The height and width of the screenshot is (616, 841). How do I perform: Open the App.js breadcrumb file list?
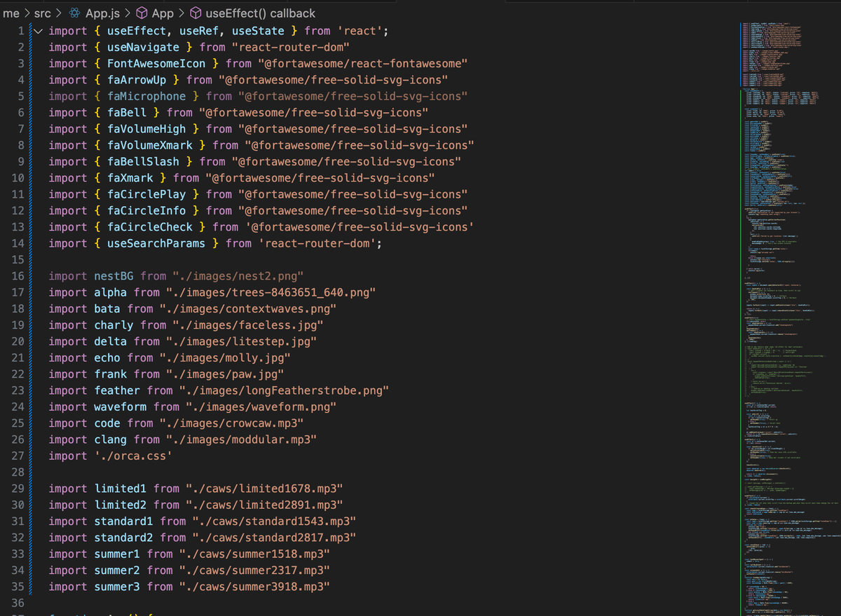[102, 13]
